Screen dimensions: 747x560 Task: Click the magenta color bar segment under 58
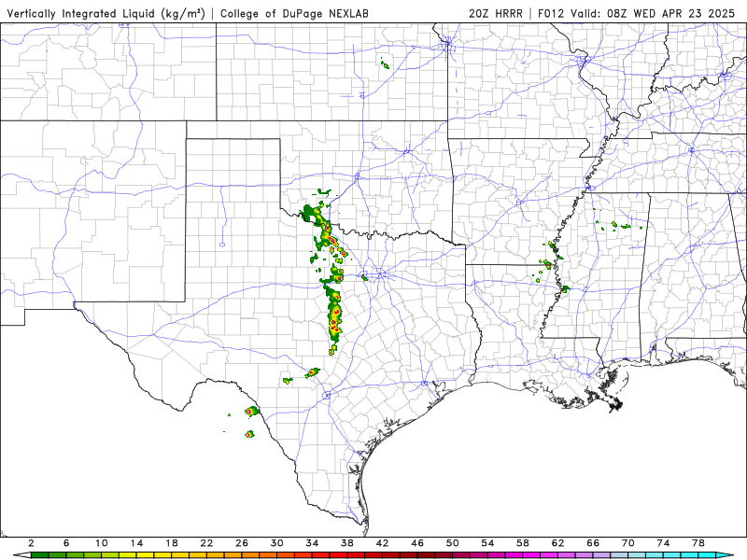coord(531,555)
